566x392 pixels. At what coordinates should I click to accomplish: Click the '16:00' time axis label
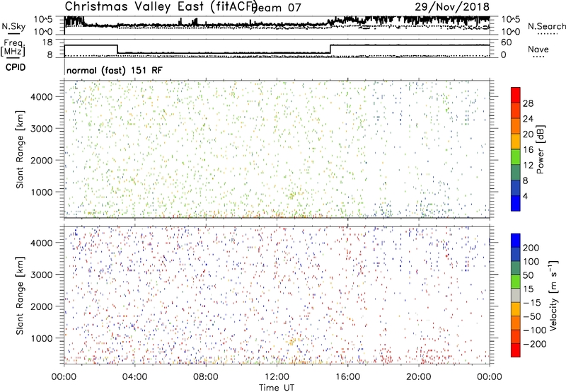(347, 377)
